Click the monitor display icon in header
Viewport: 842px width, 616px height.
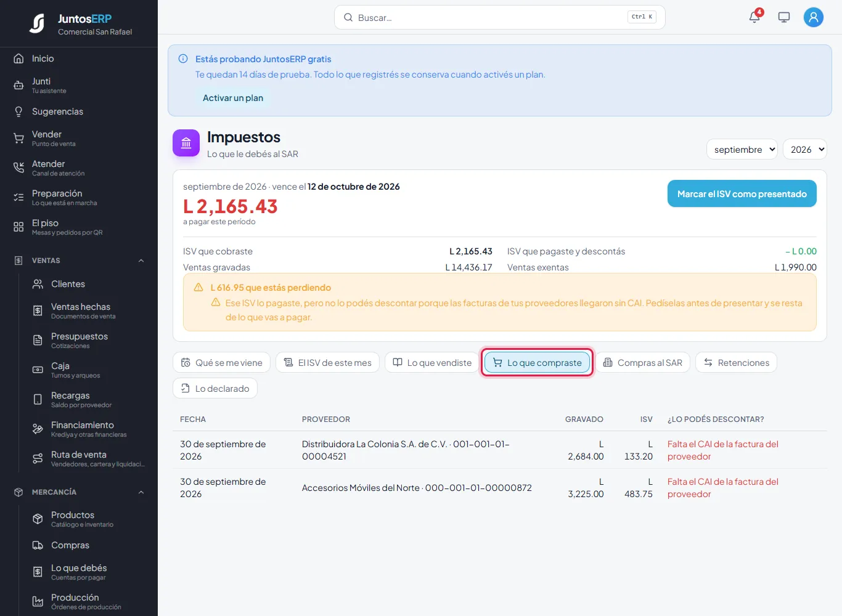point(784,17)
